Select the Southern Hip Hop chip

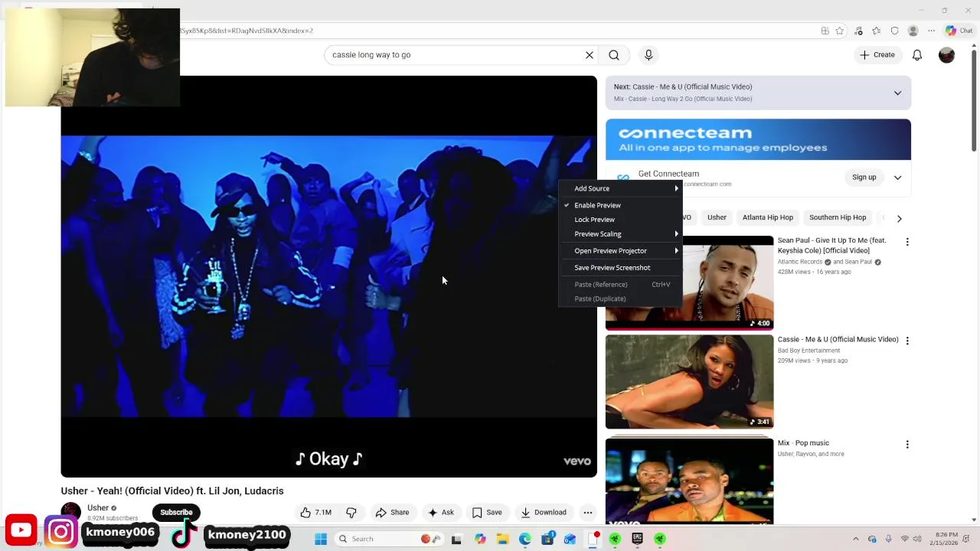pyautogui.click(x=838, y=217)
